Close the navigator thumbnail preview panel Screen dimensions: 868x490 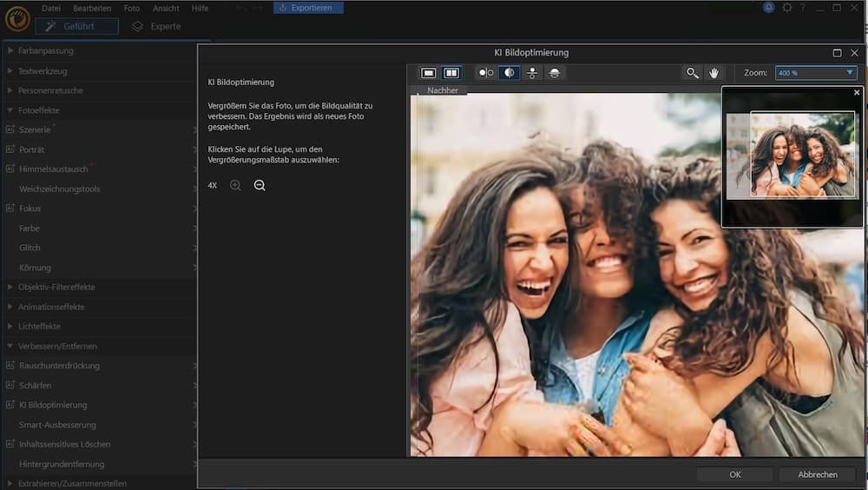(857, 92)
